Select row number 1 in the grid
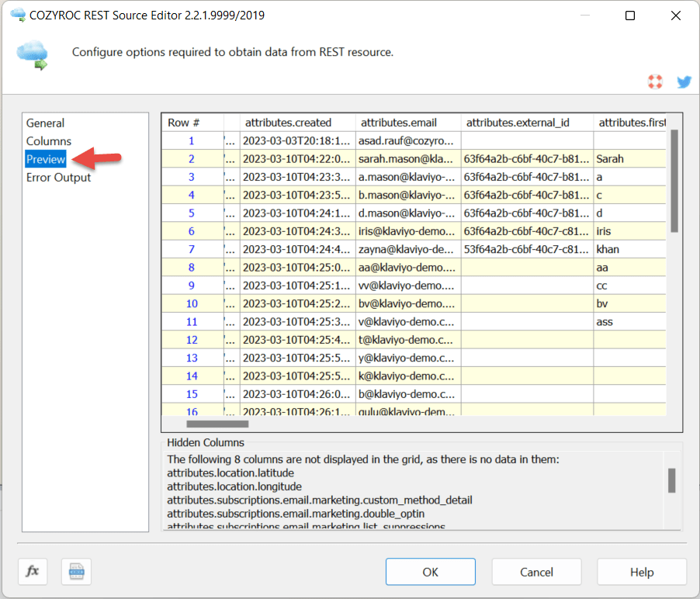This screenshot has height=599, width=700. [x=192, y=141]
